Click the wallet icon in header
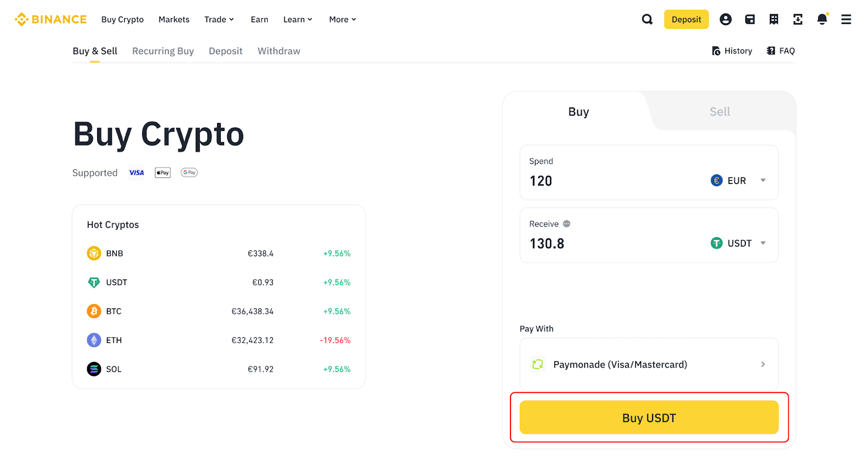 (x=750, y=20)
